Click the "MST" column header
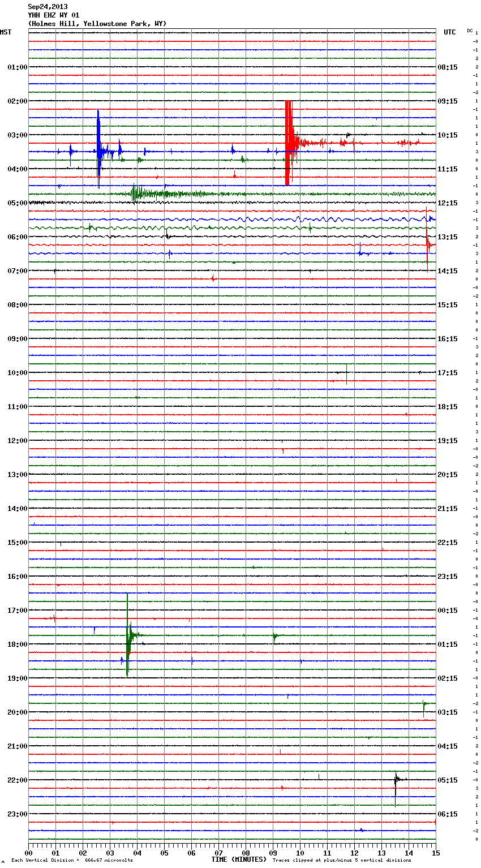This screenshot has width=481, height=868. click(x=6, y=32)
